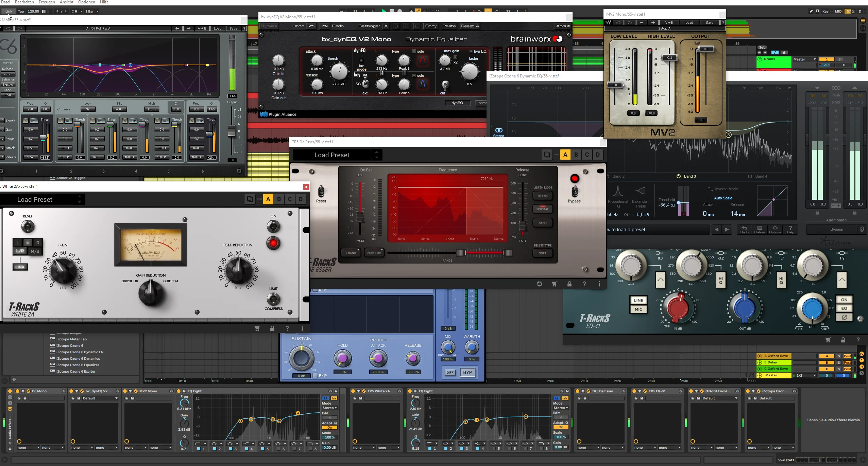Open the Datei menu
868x466 pixels.
[x=5, y=2]
